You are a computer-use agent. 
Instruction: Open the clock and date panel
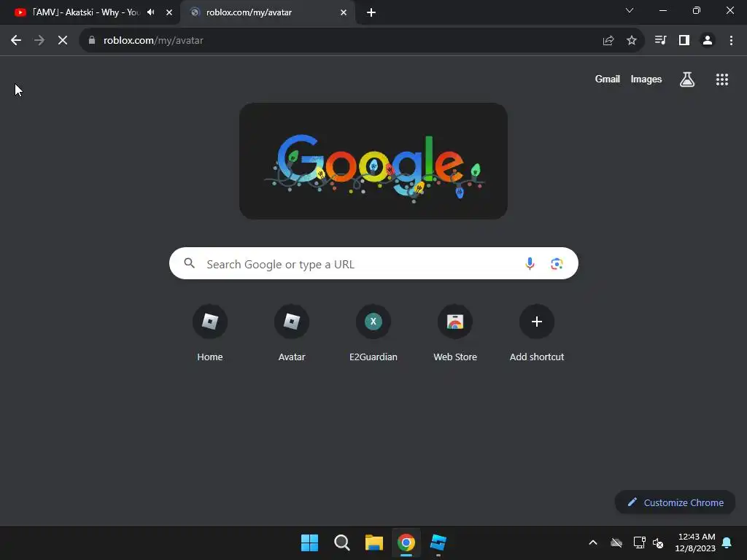695,542
